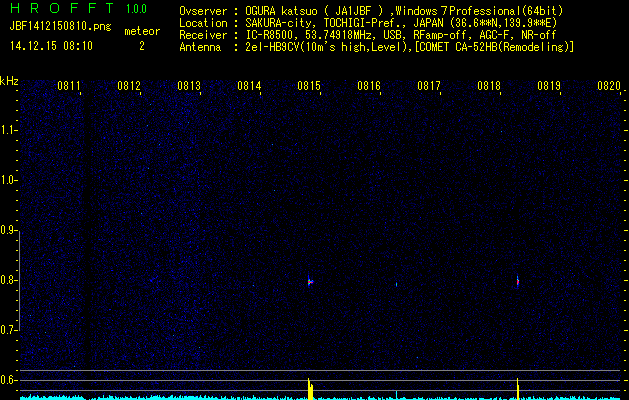Click the meteor echo near 0815
The width and height of the screenshot is (629, 400).
click(310, 281)
